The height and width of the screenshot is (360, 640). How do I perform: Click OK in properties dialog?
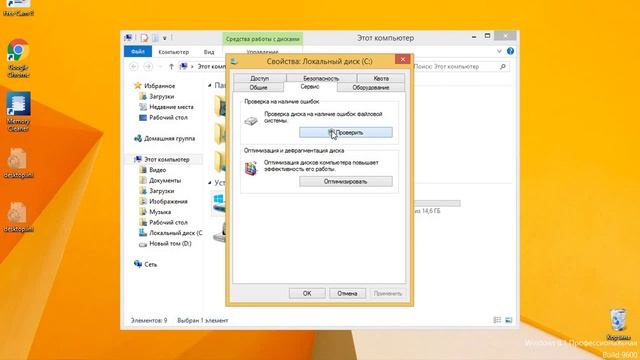pyautogui.click(x=307, y=293)
